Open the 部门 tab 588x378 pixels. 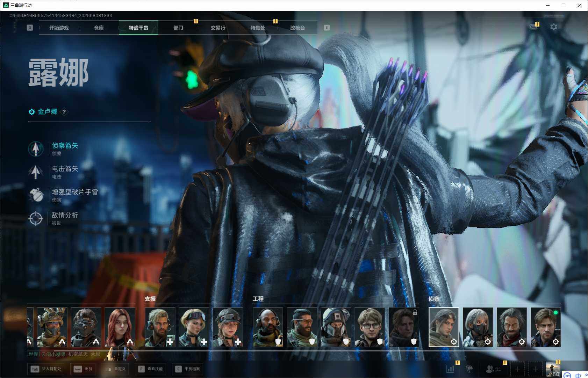pyautogui.click(x=178, y=28)
